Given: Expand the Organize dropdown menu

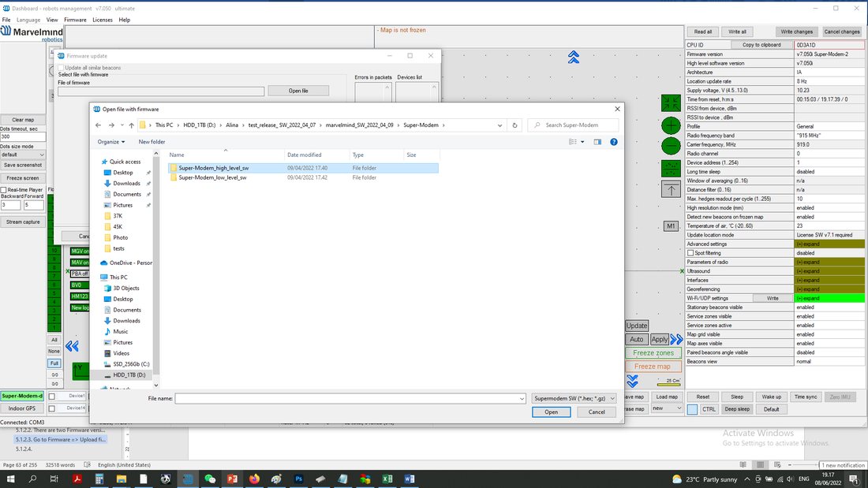Looking at the screenshot, I should (111, 142).
